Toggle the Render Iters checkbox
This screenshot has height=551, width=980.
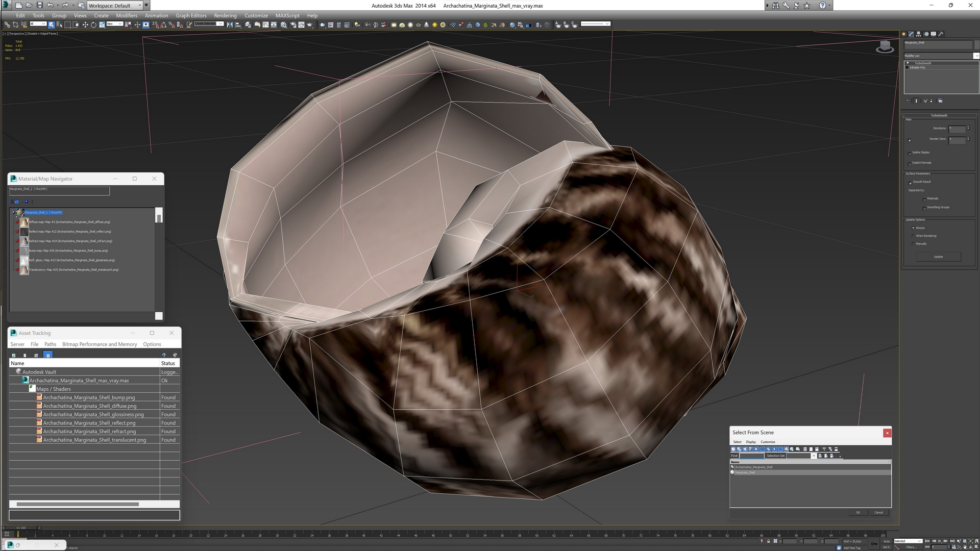(910, 140)
